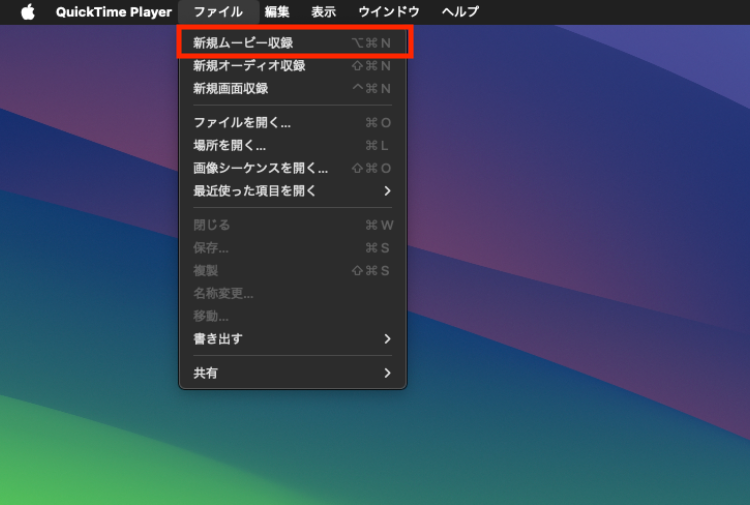Open the Apple menu

28,12
